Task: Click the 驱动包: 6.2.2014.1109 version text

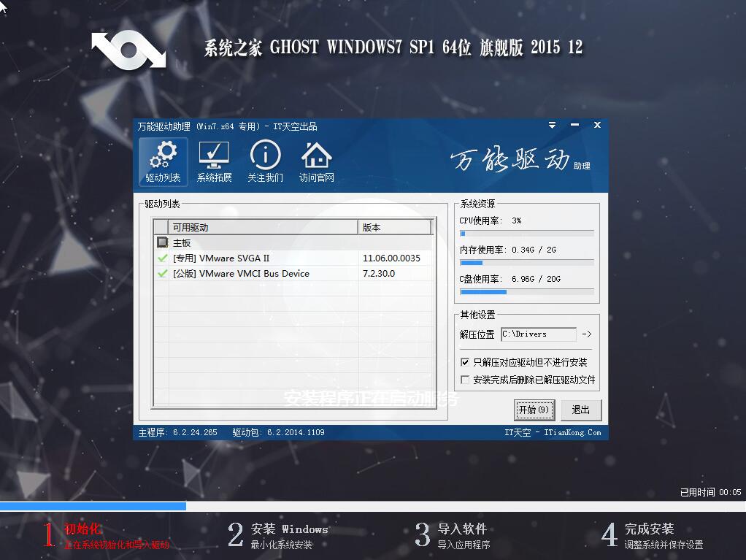Action: [x=278, y=432]
